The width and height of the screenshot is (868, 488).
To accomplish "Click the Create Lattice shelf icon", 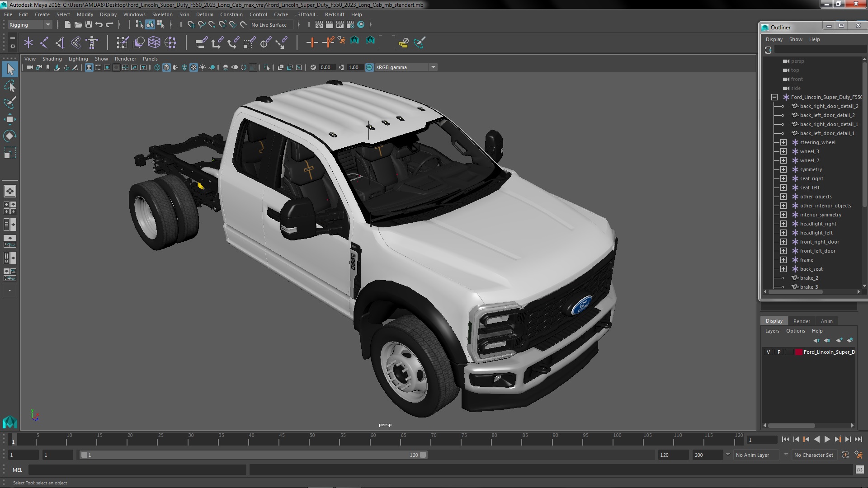I will click(154, 42).
